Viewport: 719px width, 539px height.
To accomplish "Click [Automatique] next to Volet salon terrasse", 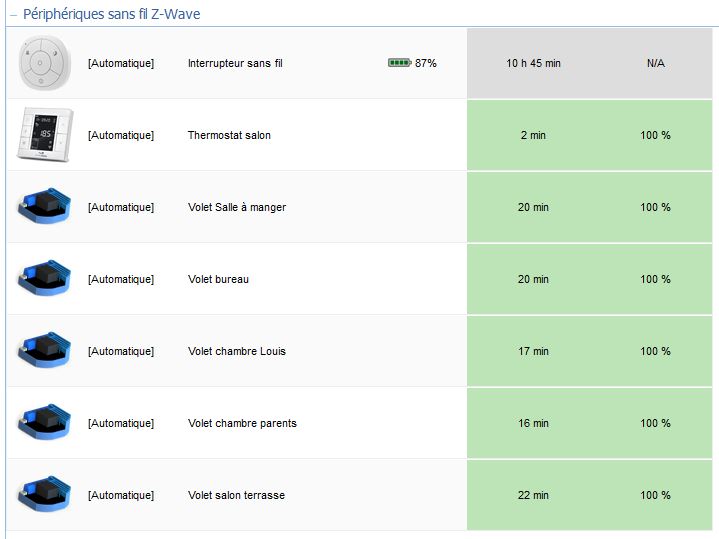I will [x=121, y=495].
